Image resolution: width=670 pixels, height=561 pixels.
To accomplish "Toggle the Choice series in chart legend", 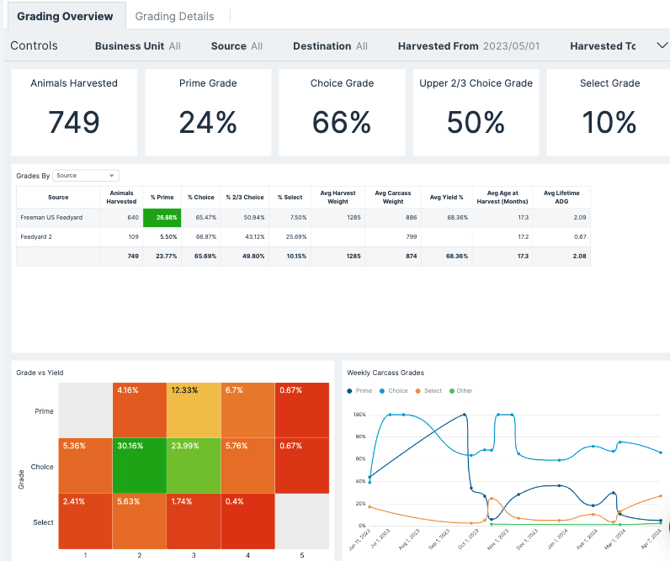I will point(396,391).
